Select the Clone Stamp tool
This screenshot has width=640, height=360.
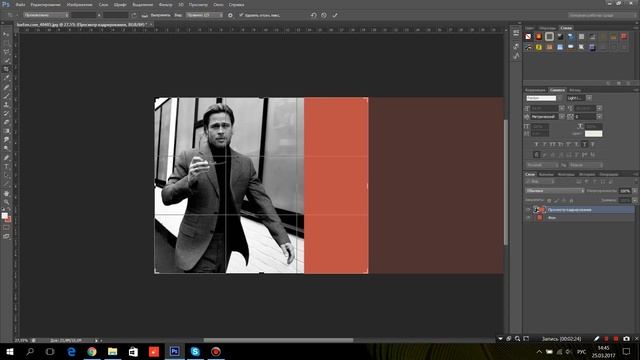tap(6, 104)
